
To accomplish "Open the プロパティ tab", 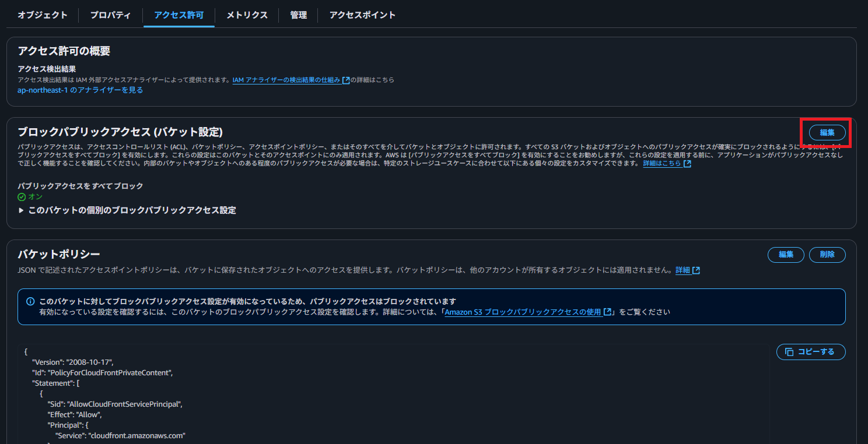I will pos(110,15).
